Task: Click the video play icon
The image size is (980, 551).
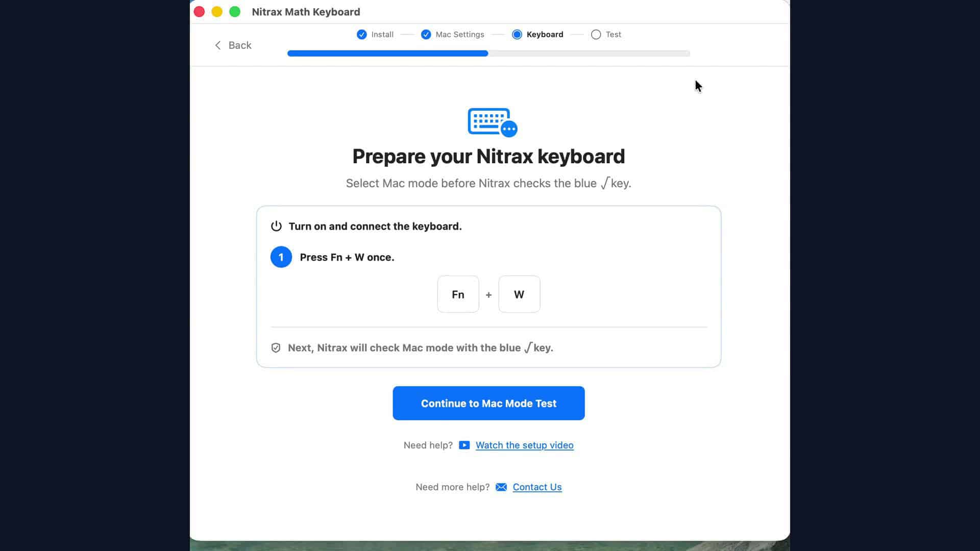Action: point(464,445)
